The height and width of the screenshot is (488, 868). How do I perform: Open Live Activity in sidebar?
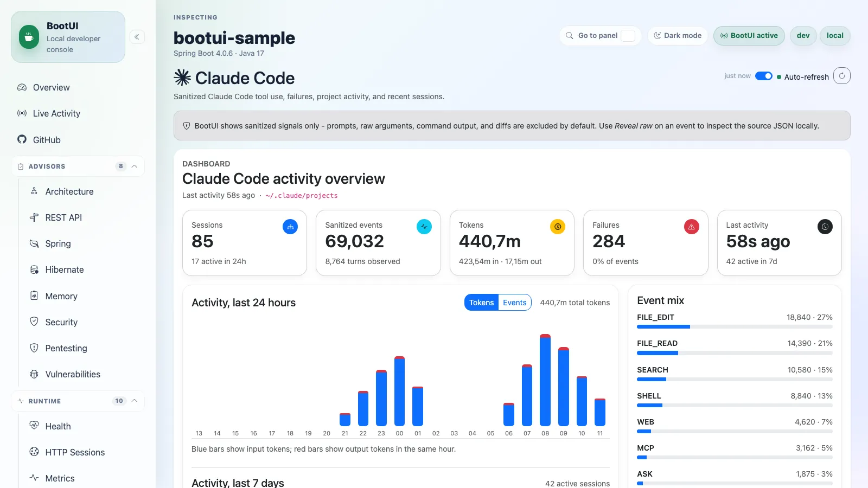pos(78,113)
